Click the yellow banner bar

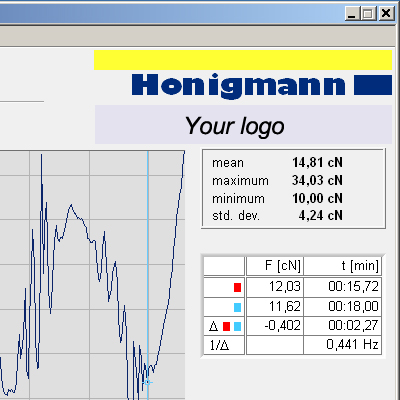click(243, 60)
